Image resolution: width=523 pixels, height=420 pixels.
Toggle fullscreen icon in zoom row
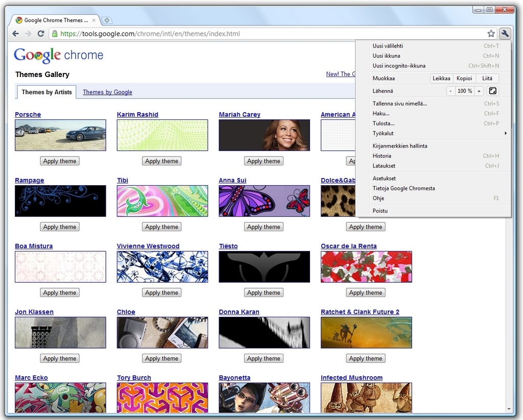point(492,91)
